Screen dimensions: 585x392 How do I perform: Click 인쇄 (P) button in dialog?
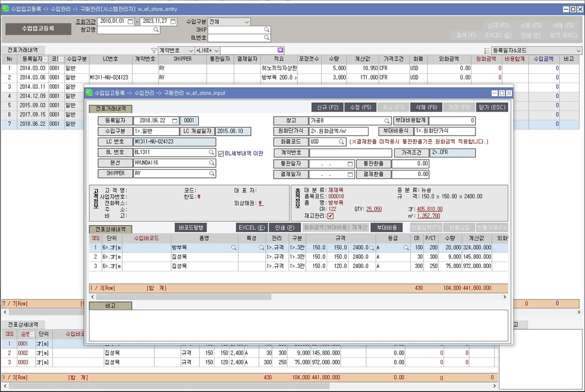tap(284, 228)
